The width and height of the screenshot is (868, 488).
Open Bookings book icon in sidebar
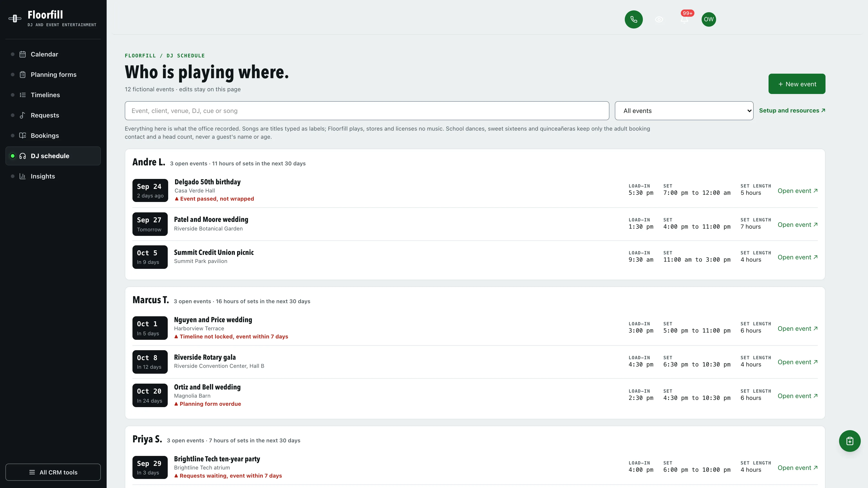coord(23,135)
